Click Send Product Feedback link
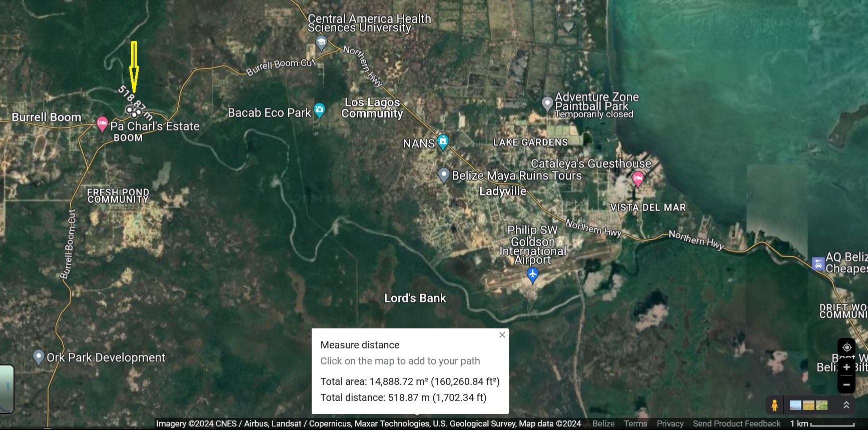Image resolution: width=868 pixels, height=430 pixels. (736, 423)
